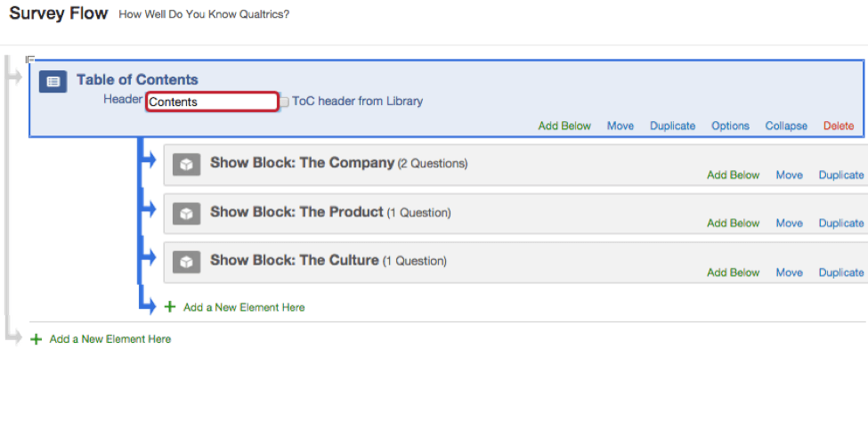The width and height of the screenshot is (868, 423).
Task: Open Options for Table of Contents
Action: [x=730, y=126]
